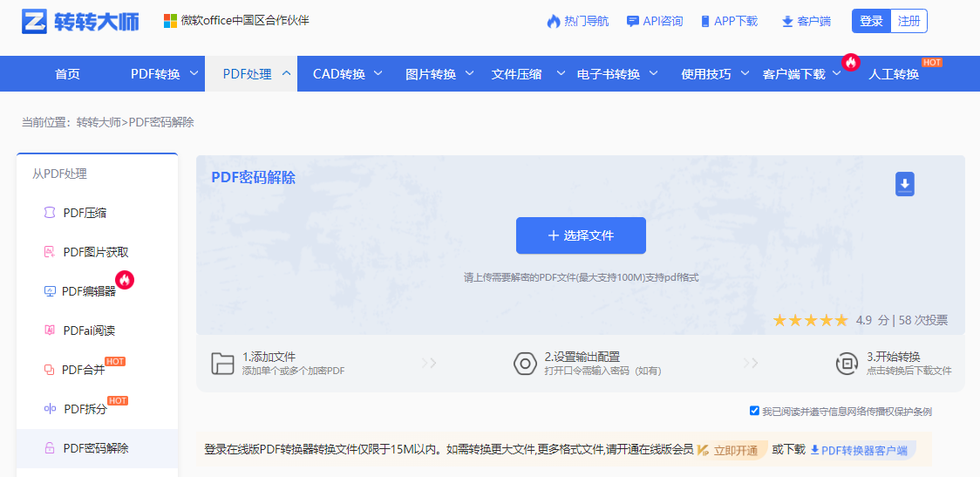Click the PDF合并 sidebar icon
This screenshot has height=477, width=980.
point(50,370)
